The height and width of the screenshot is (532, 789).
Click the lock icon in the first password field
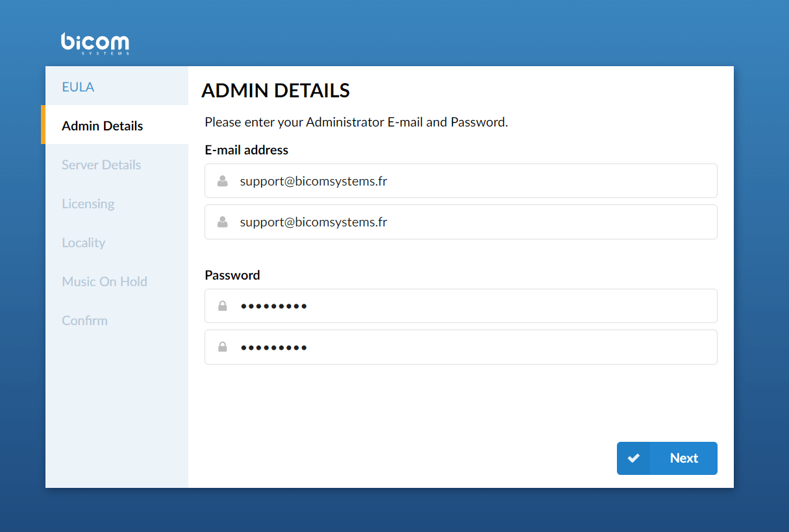point(222,306)
